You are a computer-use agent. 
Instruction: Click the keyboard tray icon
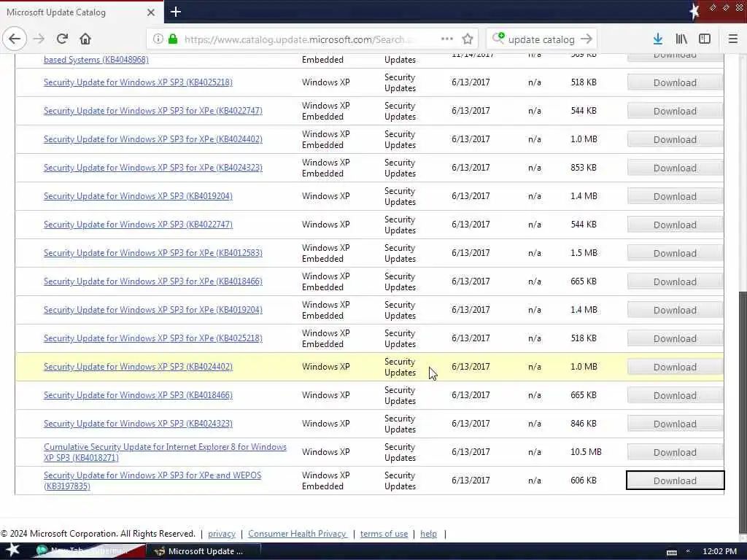(x=672, y=552)
